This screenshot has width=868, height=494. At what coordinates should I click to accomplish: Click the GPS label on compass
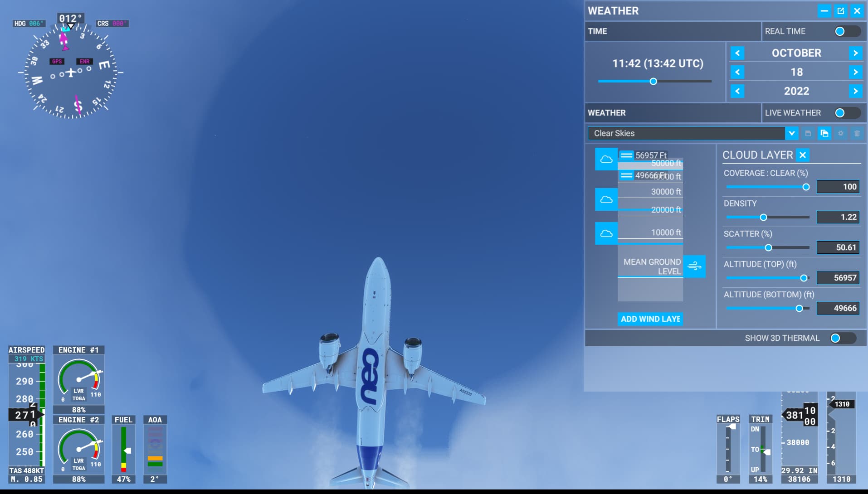57,61
